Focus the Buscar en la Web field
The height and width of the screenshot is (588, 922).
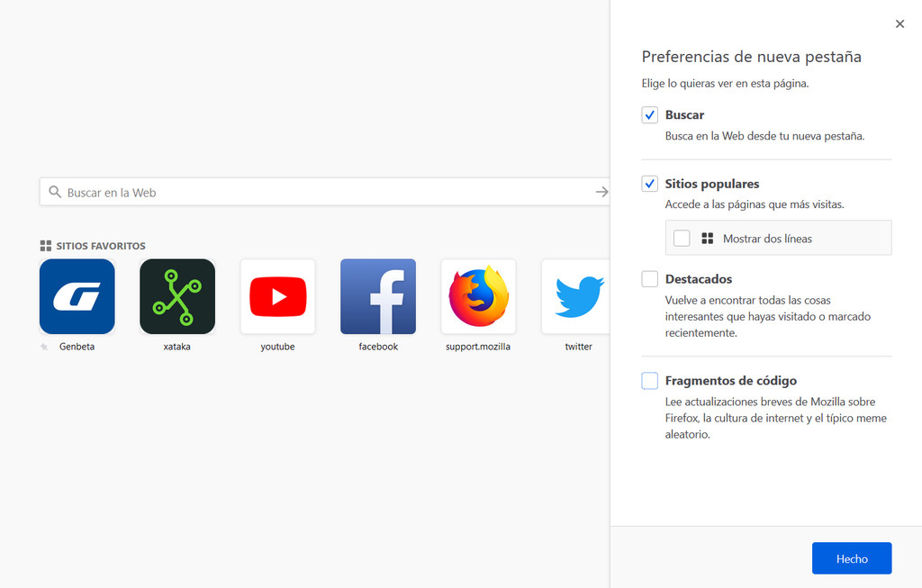[324, 192]
